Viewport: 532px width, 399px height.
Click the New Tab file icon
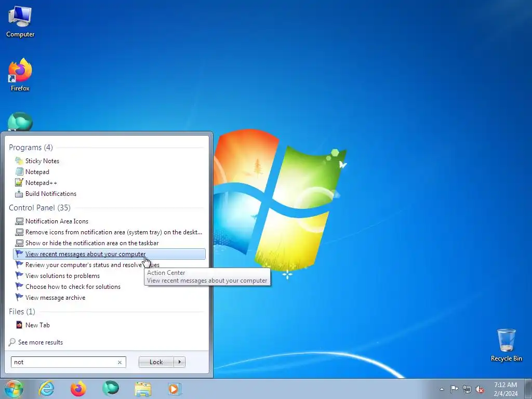pyautogui.click(x=19, y=325)
